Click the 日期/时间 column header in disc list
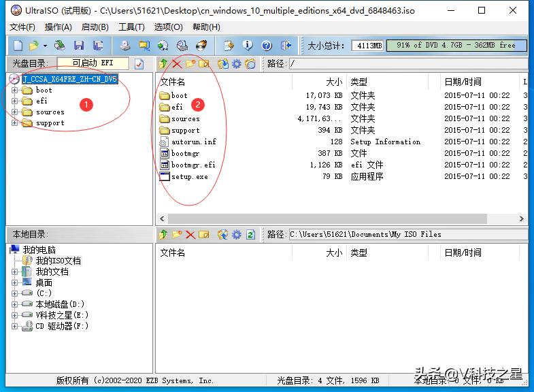 click(x=463, y=82)
